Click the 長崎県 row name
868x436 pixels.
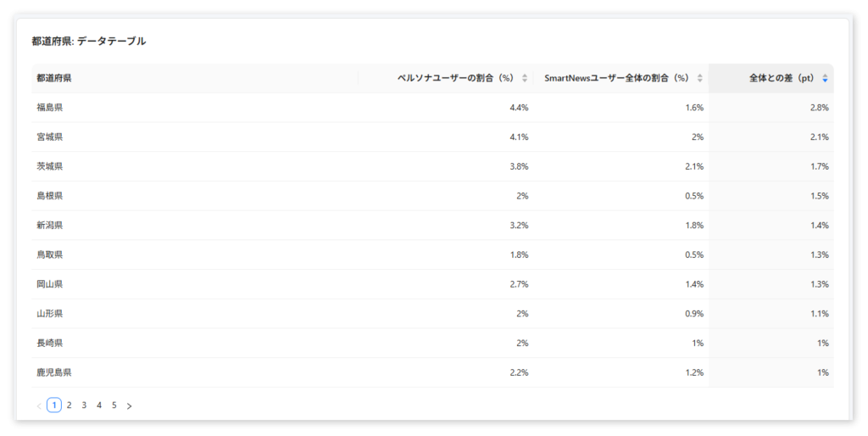[x=50, y=343]
